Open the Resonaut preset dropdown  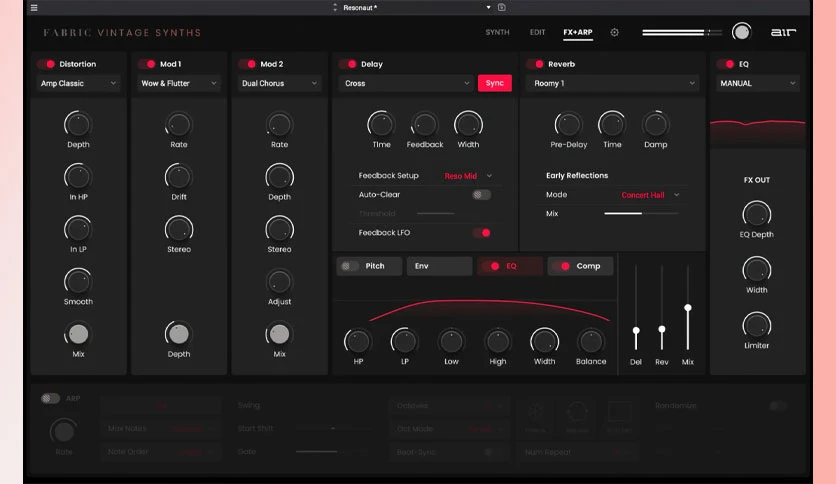click(417, 7)
